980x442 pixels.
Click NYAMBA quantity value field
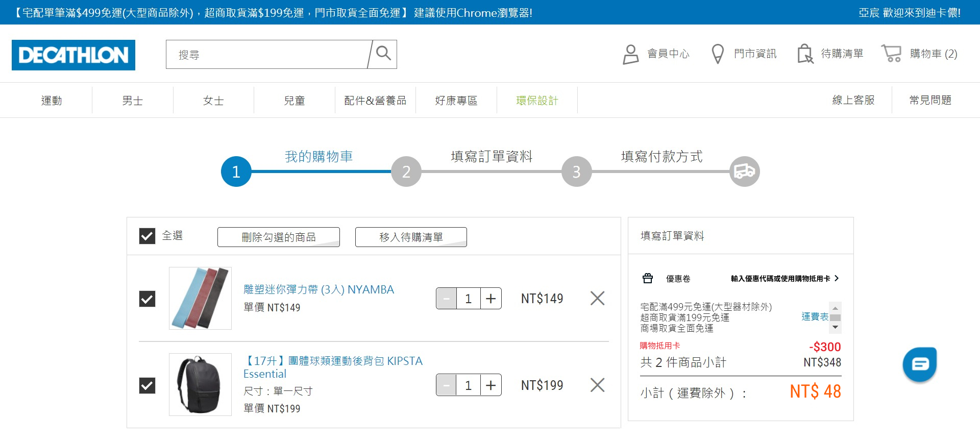[x=469, y=299]
